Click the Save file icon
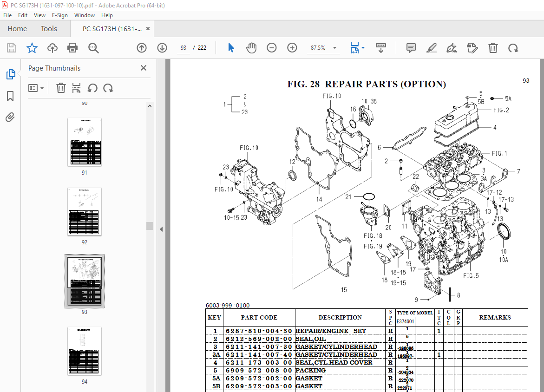This screenshot has width=544, height=392. point(12,48)
